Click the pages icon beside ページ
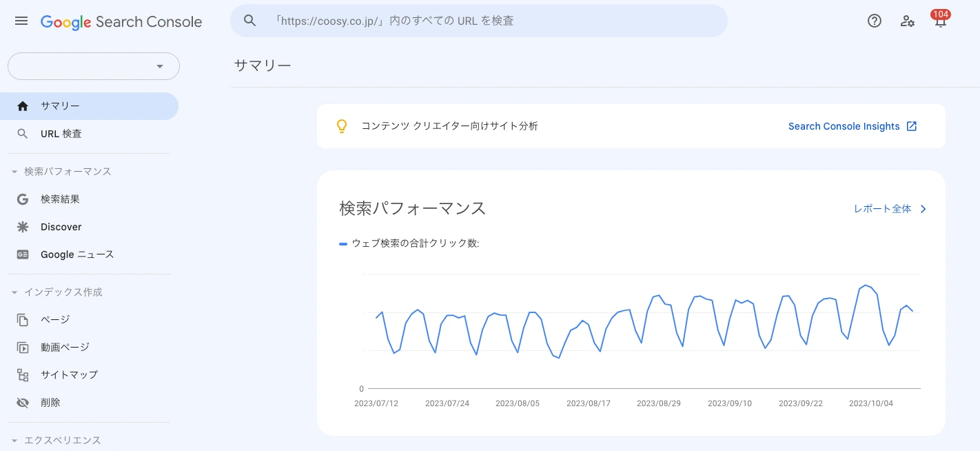 tap(23, 320)
